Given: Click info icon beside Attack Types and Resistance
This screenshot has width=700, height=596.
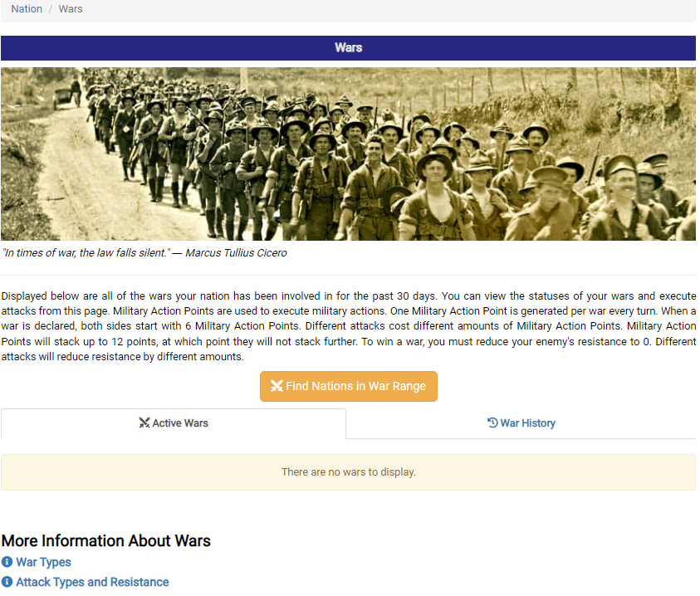Looking at the screenshot, I should click(7, 582).
